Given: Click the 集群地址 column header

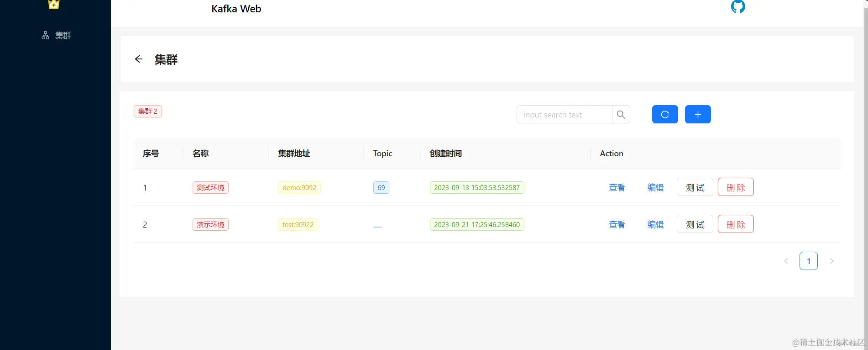Looking at the screenshot, I should (x=294, y=154).
